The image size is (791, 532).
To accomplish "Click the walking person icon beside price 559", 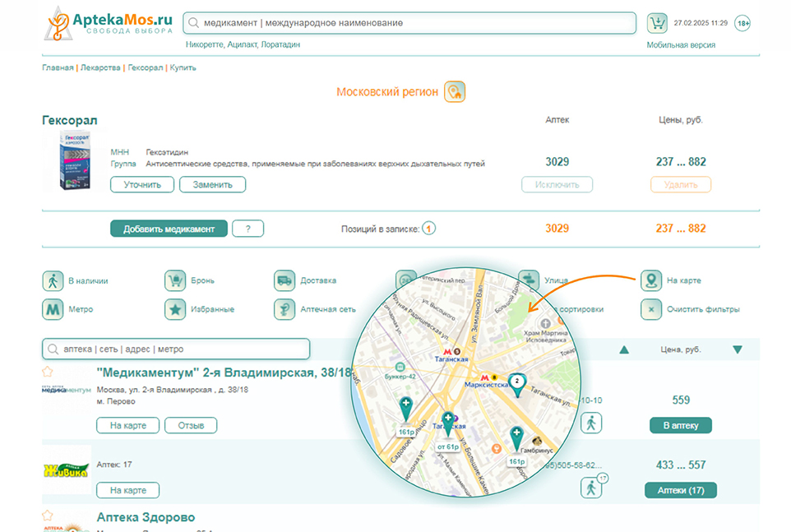I will [x=591, y=423].
